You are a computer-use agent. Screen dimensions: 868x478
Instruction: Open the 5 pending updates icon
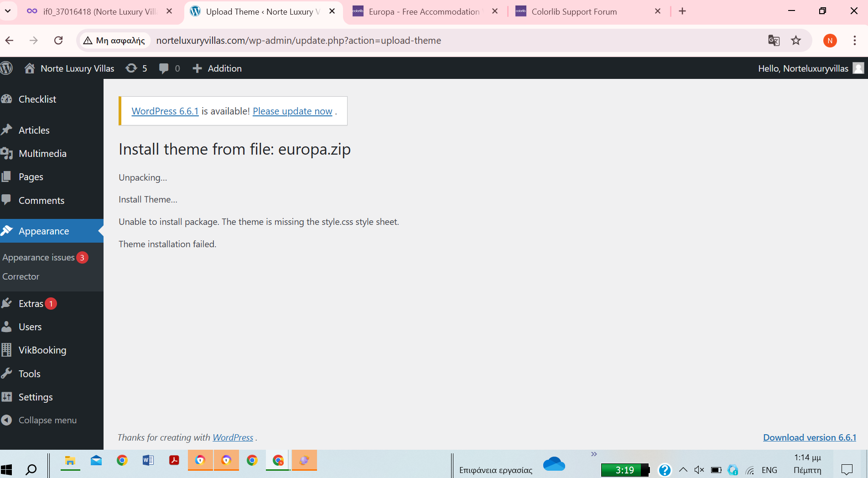131,68
